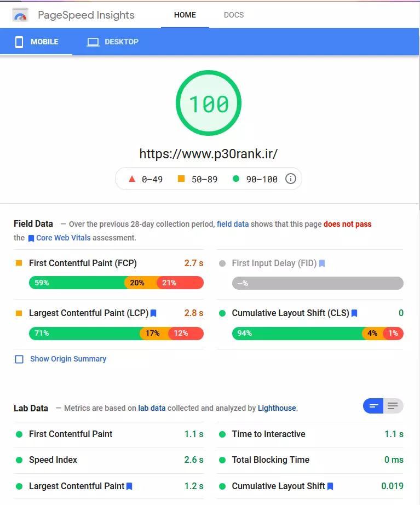
Task: Click the LCP distribution bar
Action: (x=116, y=334)
